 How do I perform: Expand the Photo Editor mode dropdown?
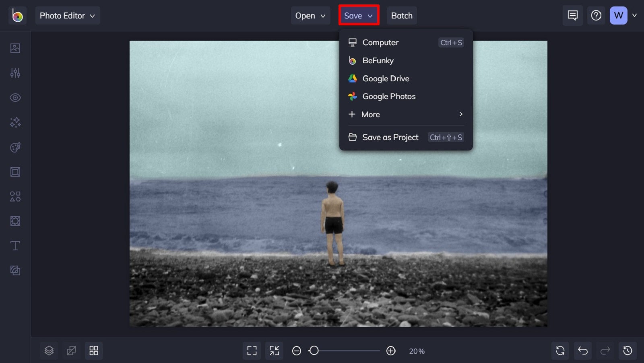pyautogui.click(x=68, y=16)
